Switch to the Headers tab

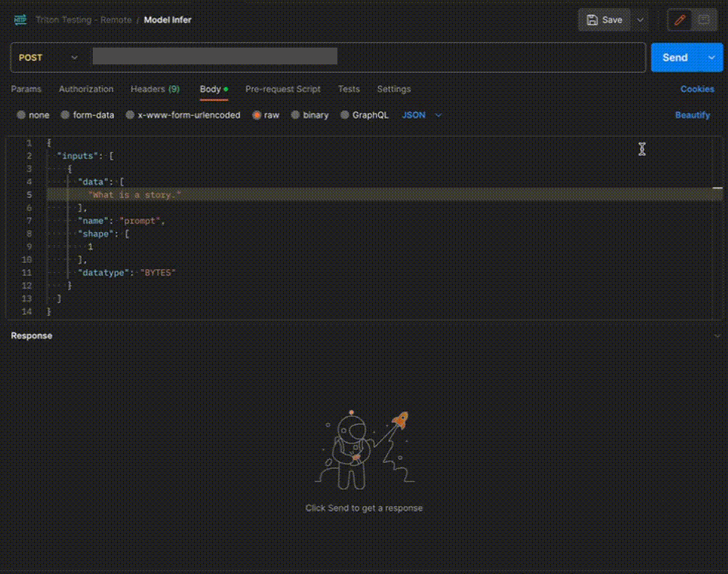(x=154, y=89)
